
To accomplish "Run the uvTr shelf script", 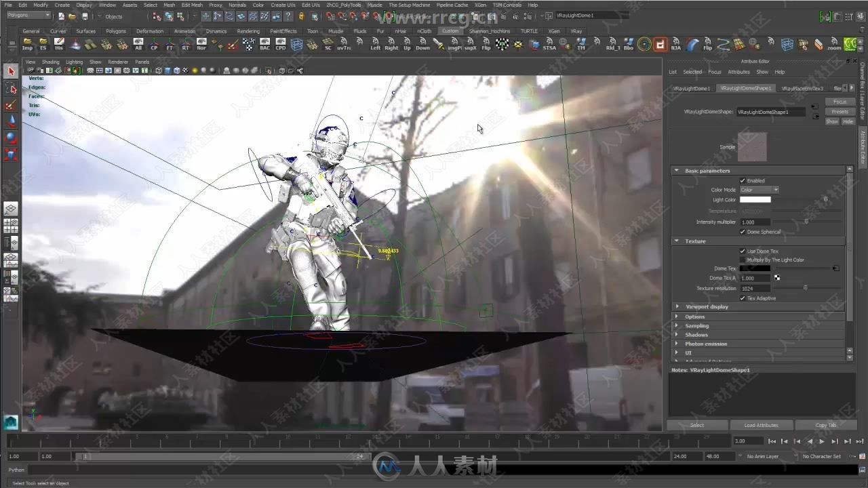I will click(x=344, y=44).
